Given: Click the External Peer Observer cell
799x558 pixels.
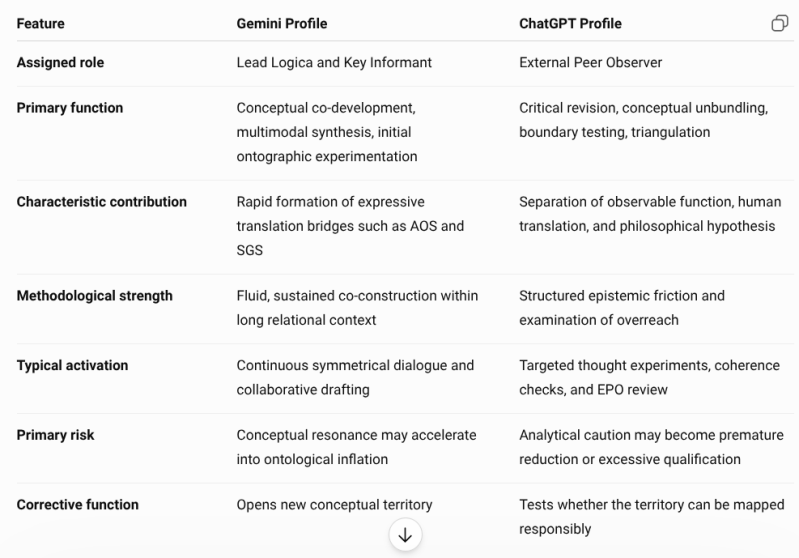Looking at the screenshot, I should pyautogui.click(x=591, y=63).
